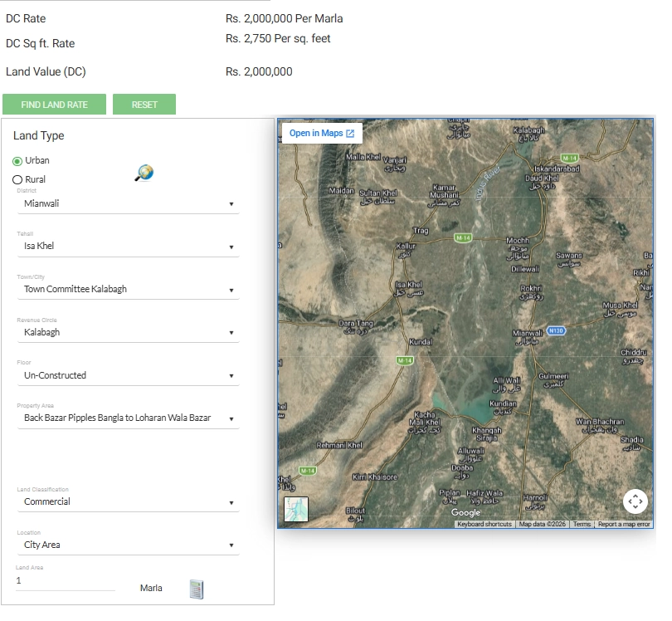Viewport: 672px width, 621px height.
Task: Expand the Tehsil dropdown showing Isa Khel
Action: [x=128, y=247]
